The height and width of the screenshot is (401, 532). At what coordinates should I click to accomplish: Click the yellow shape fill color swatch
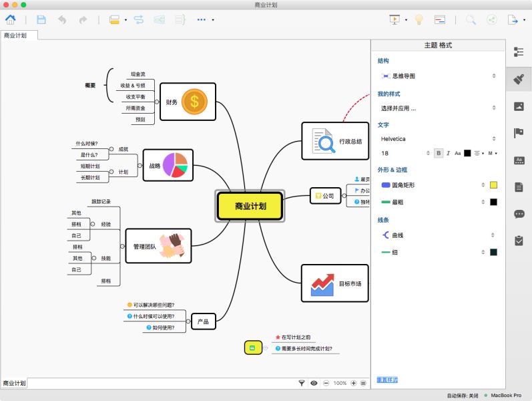click(493, 184)
